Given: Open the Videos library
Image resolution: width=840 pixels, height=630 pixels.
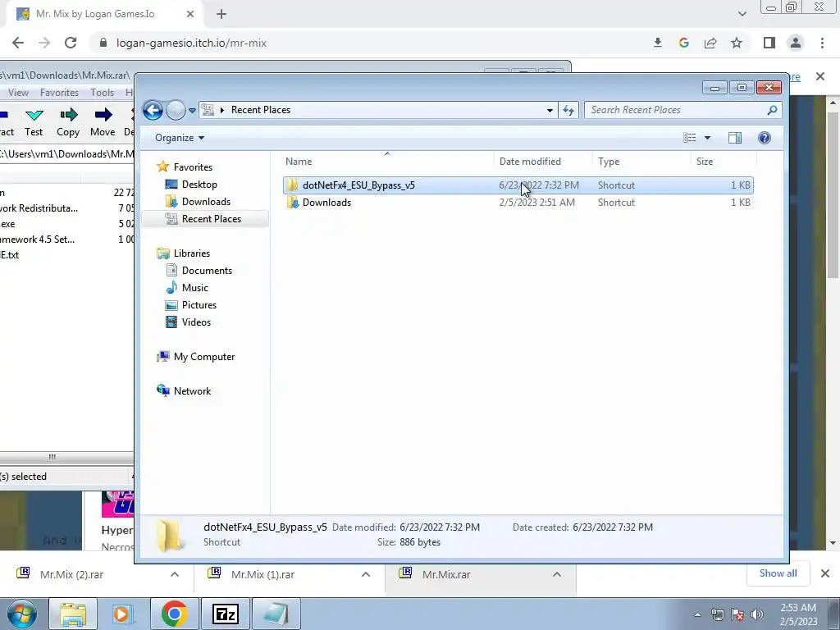Looking at the screenshot, I should click(196, 322).
